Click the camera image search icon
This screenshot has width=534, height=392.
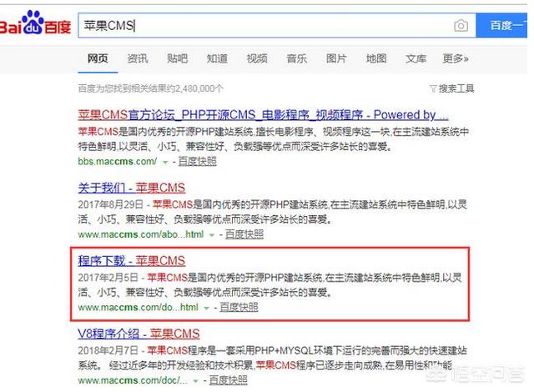point(461,26)
